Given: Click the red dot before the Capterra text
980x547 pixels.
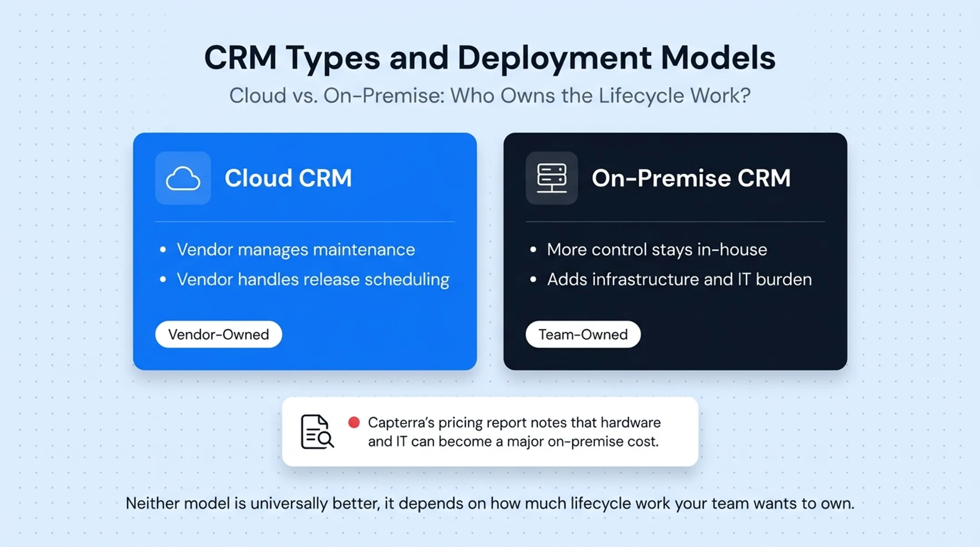Looking at the screenshot, I should coord(354,423).
